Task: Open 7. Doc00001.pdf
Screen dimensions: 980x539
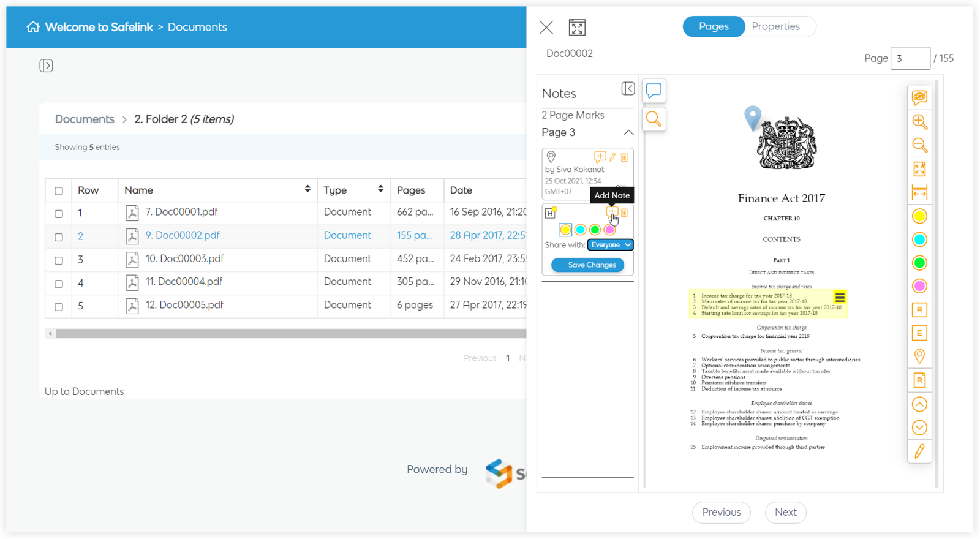Action: [181, 212]
